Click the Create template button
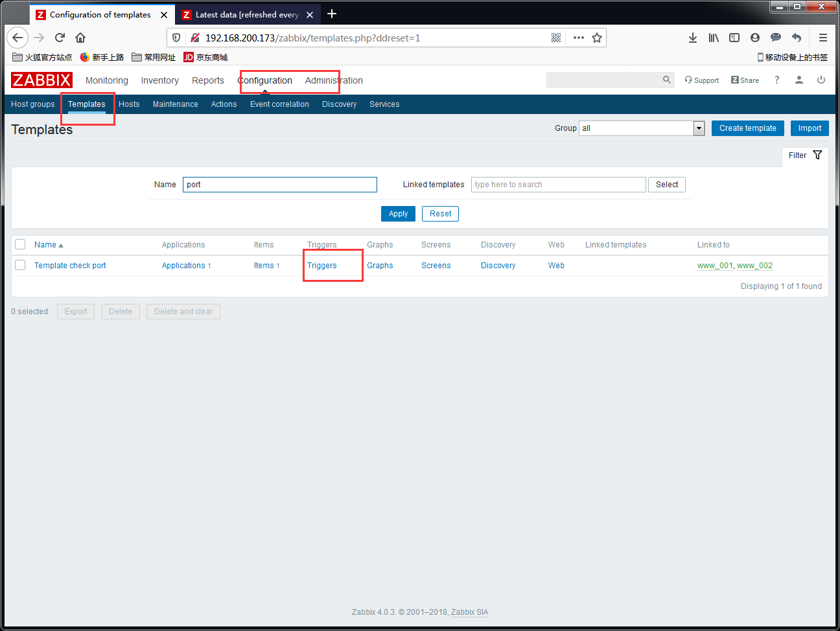 pos(748,128)
